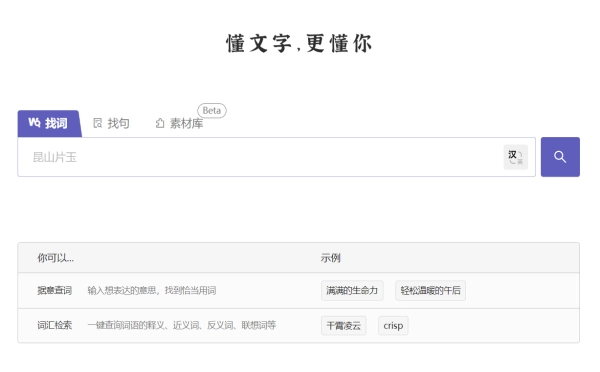Viewport: 600px width, 372px height.
Task: Open the 素材库 tab
Action: tap(179, 123)
